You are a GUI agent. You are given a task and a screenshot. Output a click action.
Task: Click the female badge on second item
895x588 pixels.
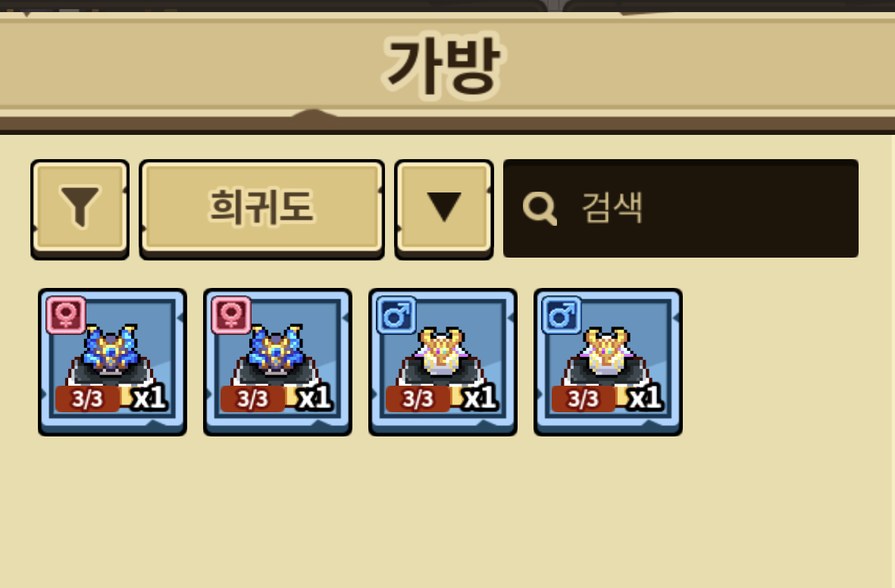[231, 314]
